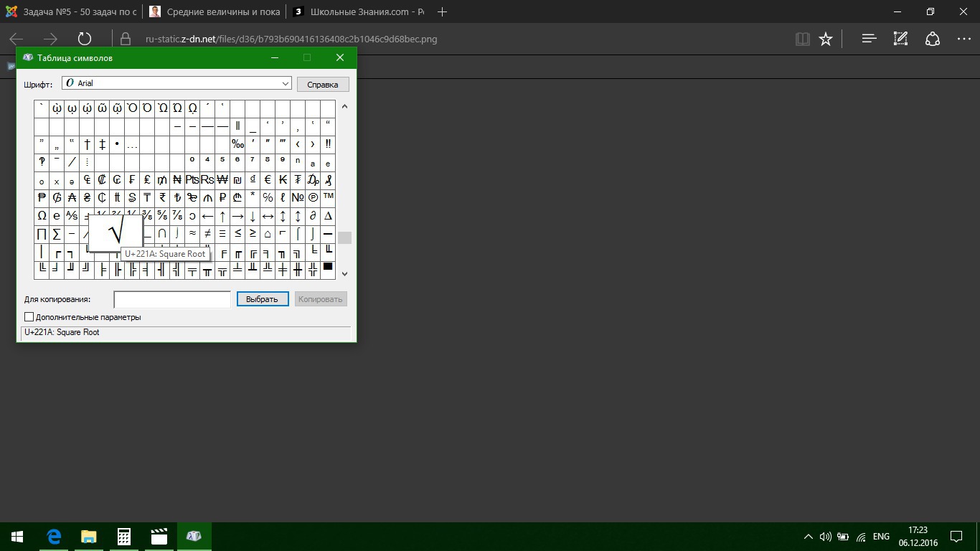Open a new tab in Edge
The height and width of the screenshot is (551, 980).
(x=443, y=12)
